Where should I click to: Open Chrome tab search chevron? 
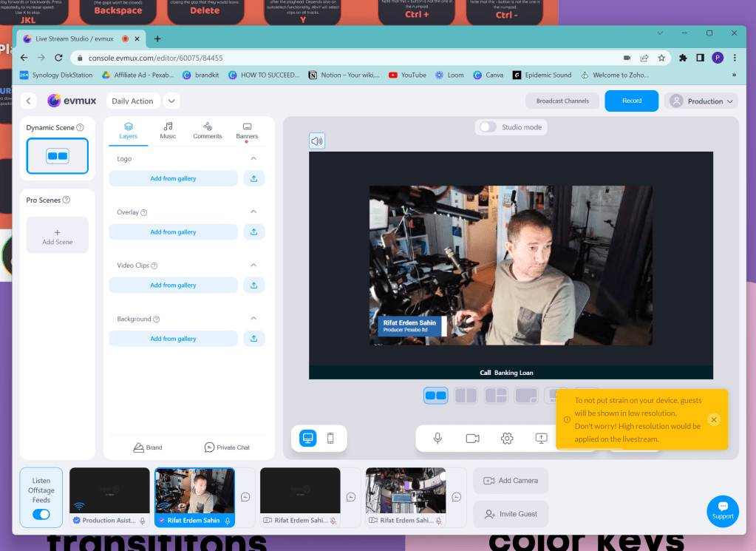pyautogui.click(x=660, y=33)
